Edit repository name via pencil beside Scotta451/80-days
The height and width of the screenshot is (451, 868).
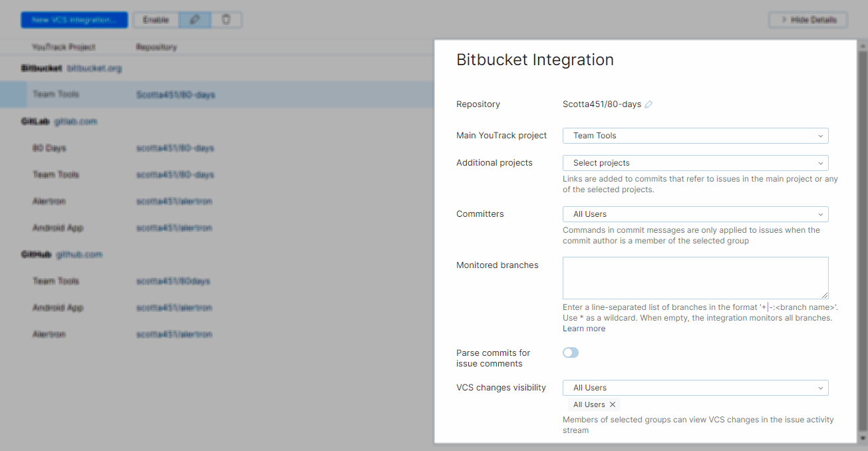648,104
